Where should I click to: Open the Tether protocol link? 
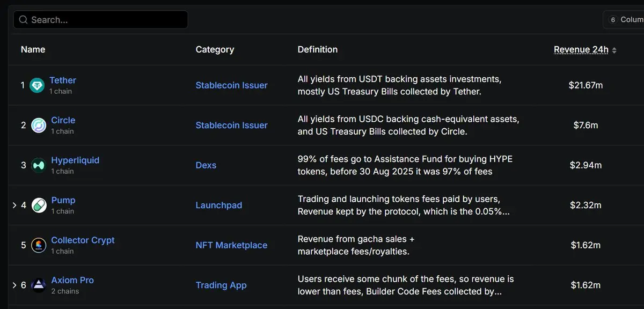pos(63,80)
